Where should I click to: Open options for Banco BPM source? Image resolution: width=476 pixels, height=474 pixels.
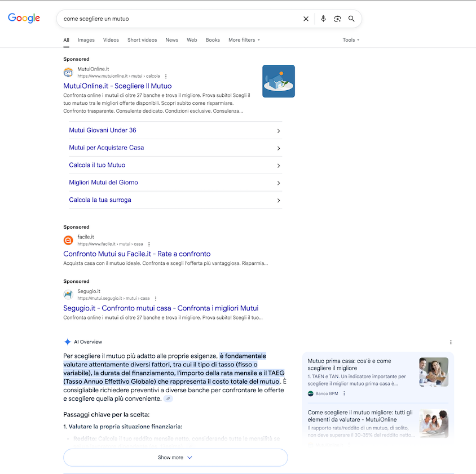(344, 393)
